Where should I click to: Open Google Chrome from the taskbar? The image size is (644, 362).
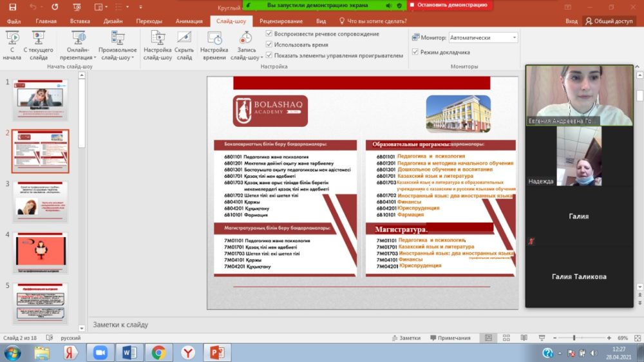click(158, 353)
